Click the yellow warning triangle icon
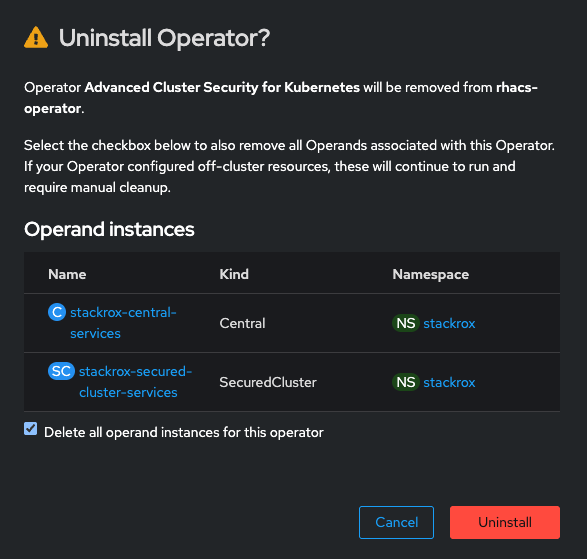This screenshot has height=559, width=587. 36,37
